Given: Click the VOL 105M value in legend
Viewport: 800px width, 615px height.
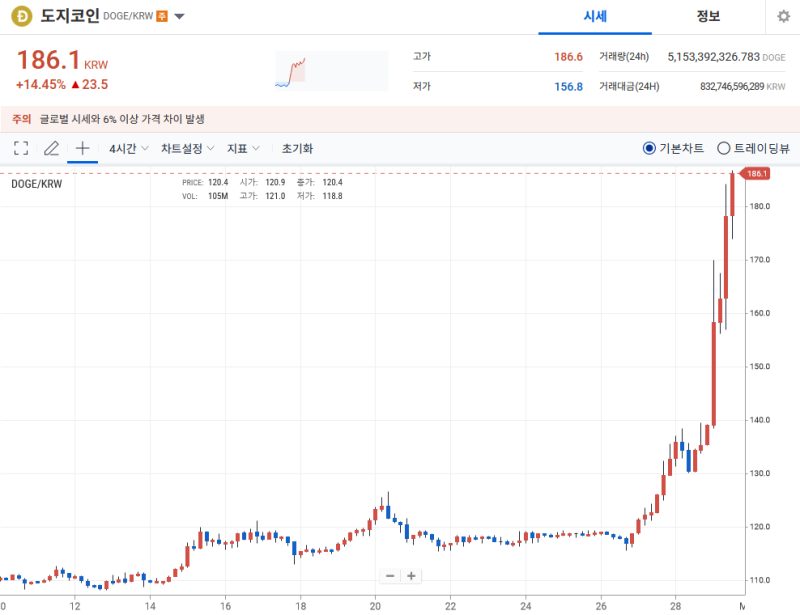Looking at the screenshot, I should pos(218,196).
